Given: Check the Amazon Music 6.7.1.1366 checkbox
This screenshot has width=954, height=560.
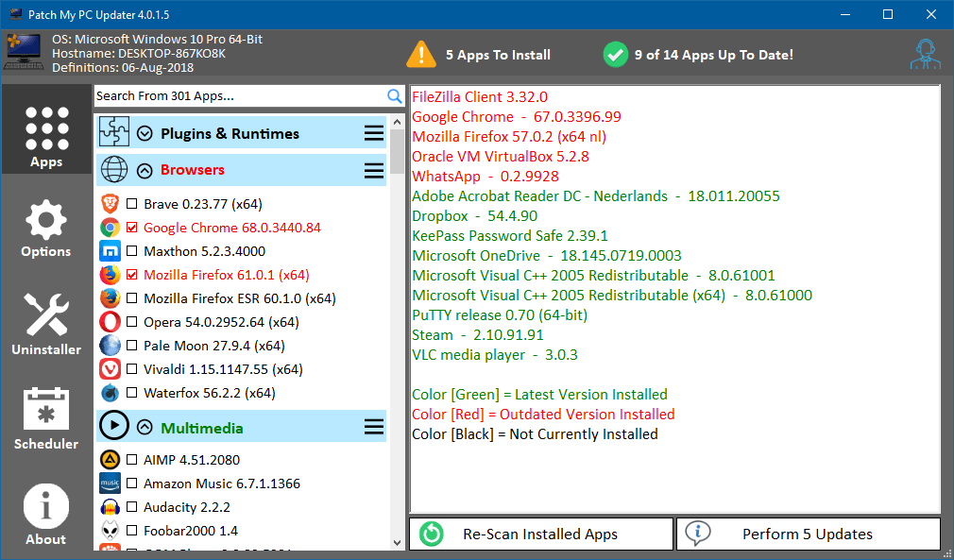Looking at the screenshot, I should 131,484.
